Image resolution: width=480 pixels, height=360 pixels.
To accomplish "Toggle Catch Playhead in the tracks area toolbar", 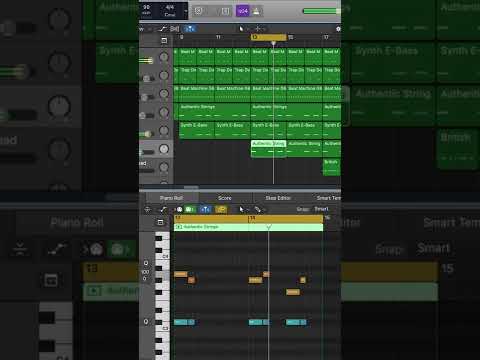I will 190,29.
